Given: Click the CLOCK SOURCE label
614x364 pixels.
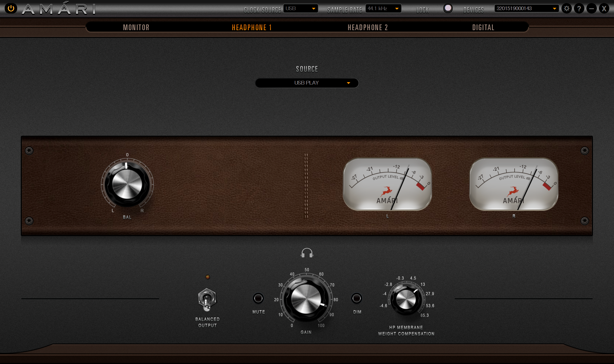Looking at the screenshot, I should coord(262,10).
